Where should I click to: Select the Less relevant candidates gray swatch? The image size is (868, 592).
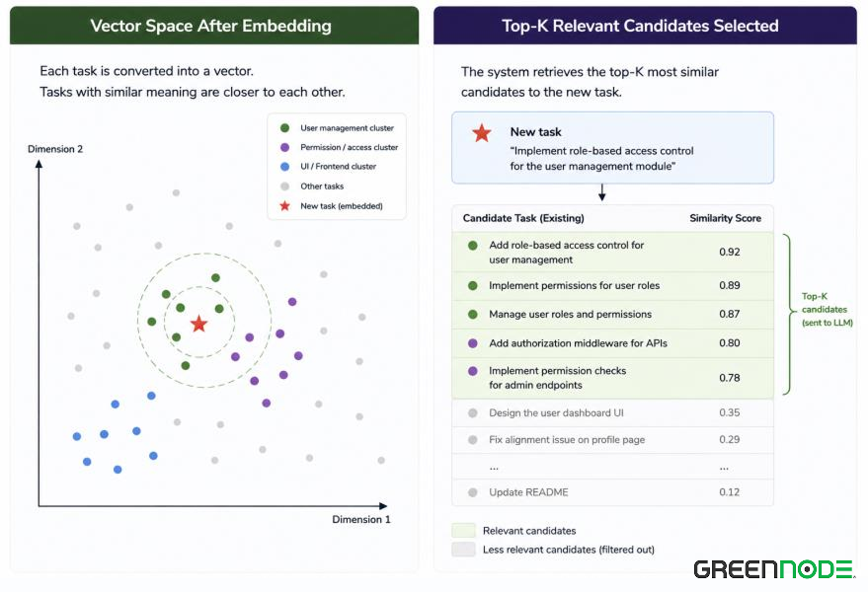point(463,550)
